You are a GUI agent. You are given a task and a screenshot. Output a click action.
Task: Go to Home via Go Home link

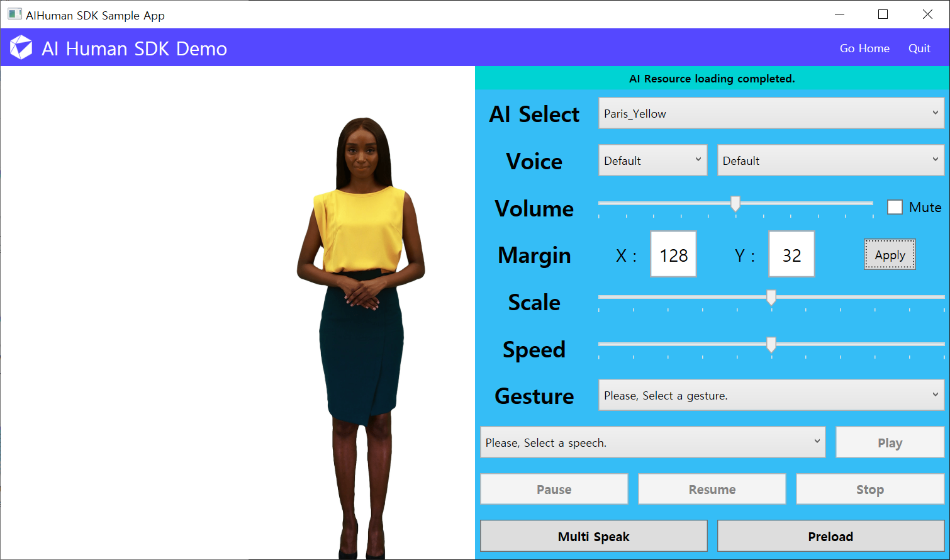864,48
